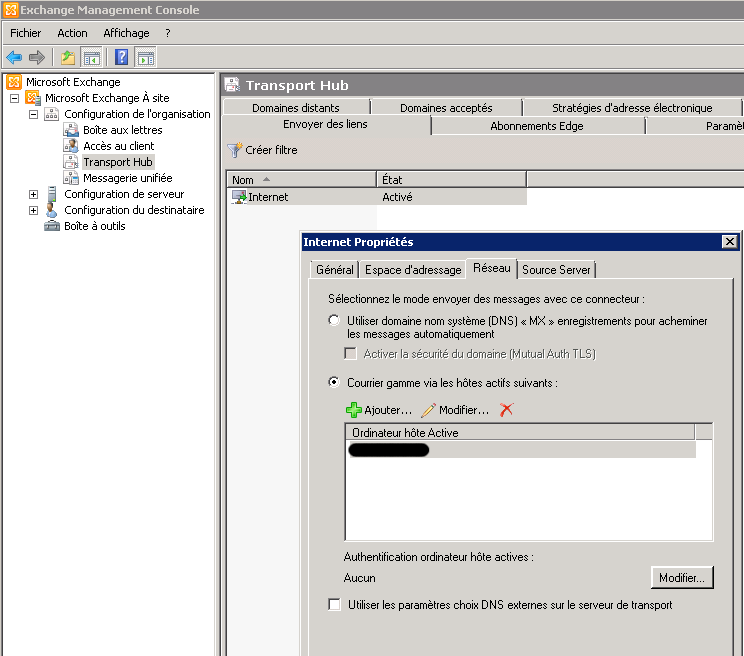Open the Affichage menu
This screenshot has width=744, height=656.
(126, 33)
